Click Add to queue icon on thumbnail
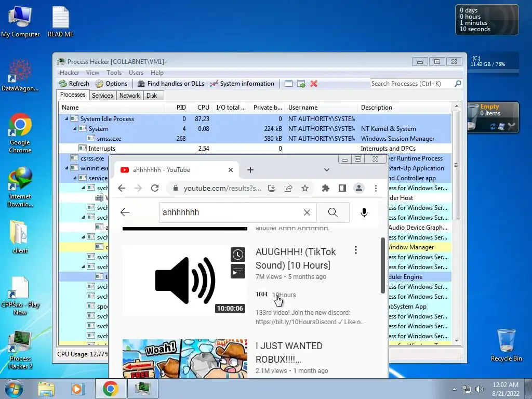 pyautogui.click(x=238, y=271)
